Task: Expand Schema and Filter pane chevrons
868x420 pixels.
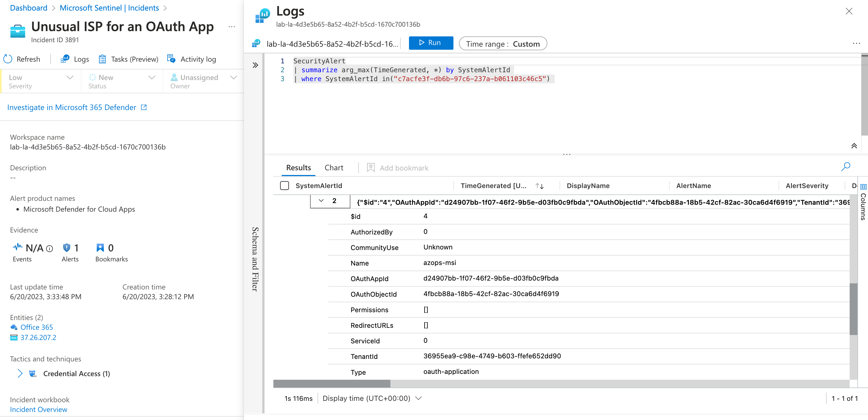Action: click(x=255, y=65)
